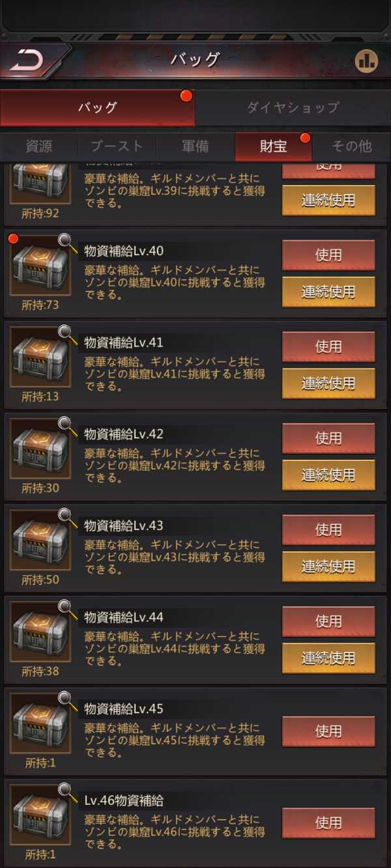Open the ranking chart icon
Screen dimensions: 391x868
coord(366,61)
